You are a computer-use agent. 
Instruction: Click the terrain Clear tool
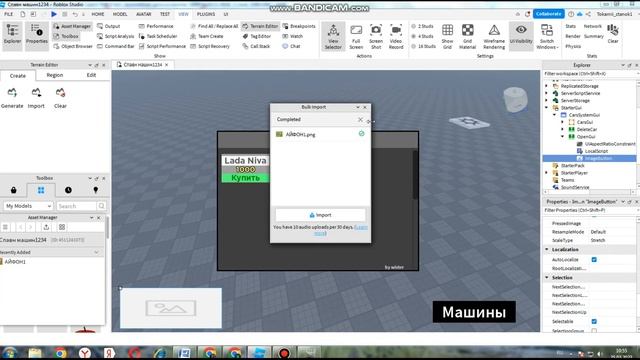[60, 98]
